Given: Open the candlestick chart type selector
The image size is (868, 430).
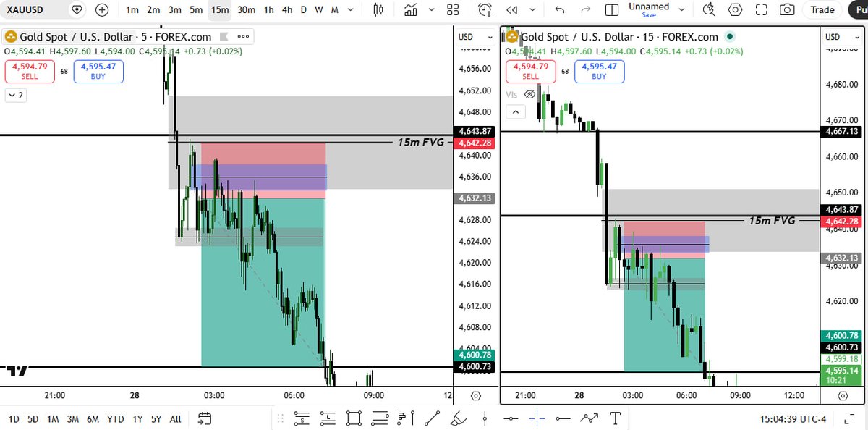Looking at the screenshot, I should tap(378, 10).
